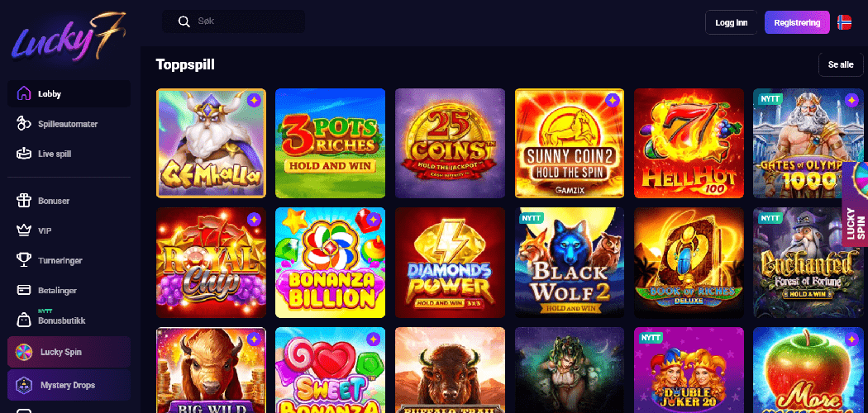This screenshot has width=868, height=413.
Task: Focus the Søk search field
Action: tap(234, 21)
